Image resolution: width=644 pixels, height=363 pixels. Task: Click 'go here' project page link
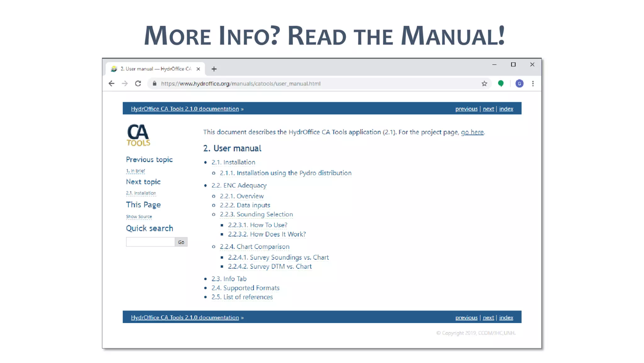[x=472, y=132]
